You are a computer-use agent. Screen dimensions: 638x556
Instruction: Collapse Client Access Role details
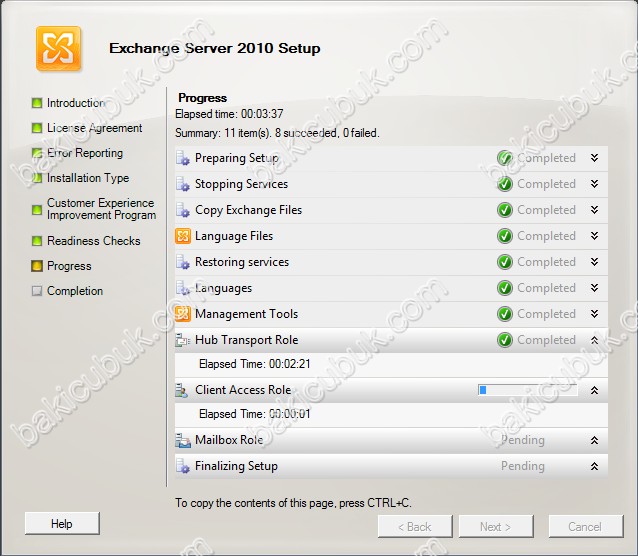[594, 390]
